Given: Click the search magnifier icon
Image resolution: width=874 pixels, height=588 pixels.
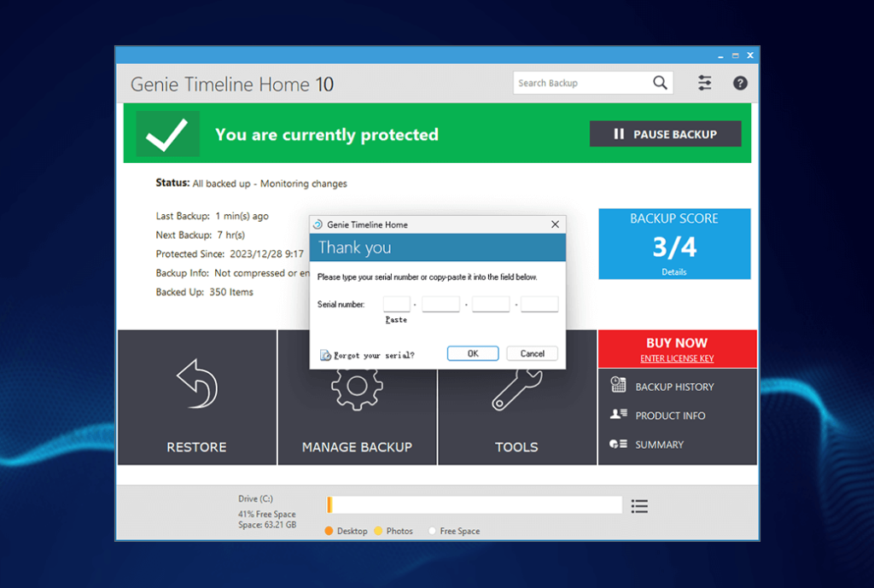Looking at the screenshot, I should point(660,83).
